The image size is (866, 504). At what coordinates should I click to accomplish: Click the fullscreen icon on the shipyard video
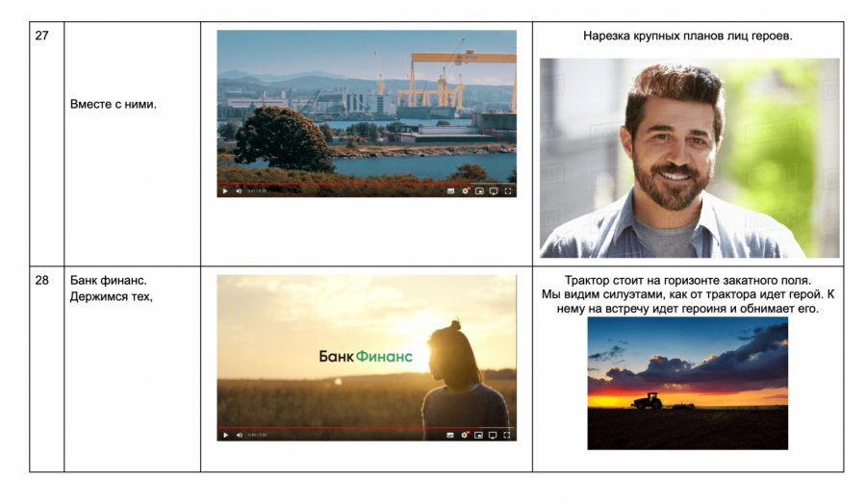507,191
